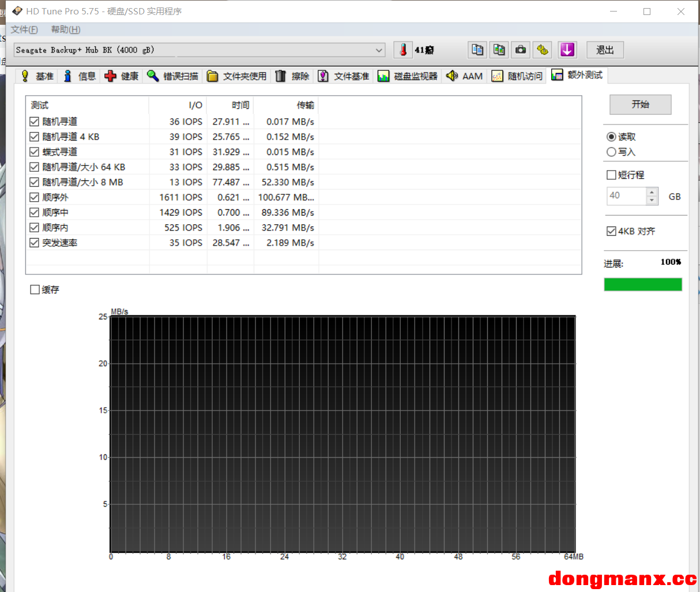Click the copy screenshot to clipboard icon
Screen dimensions: 700x592
[x=499, y=50]
